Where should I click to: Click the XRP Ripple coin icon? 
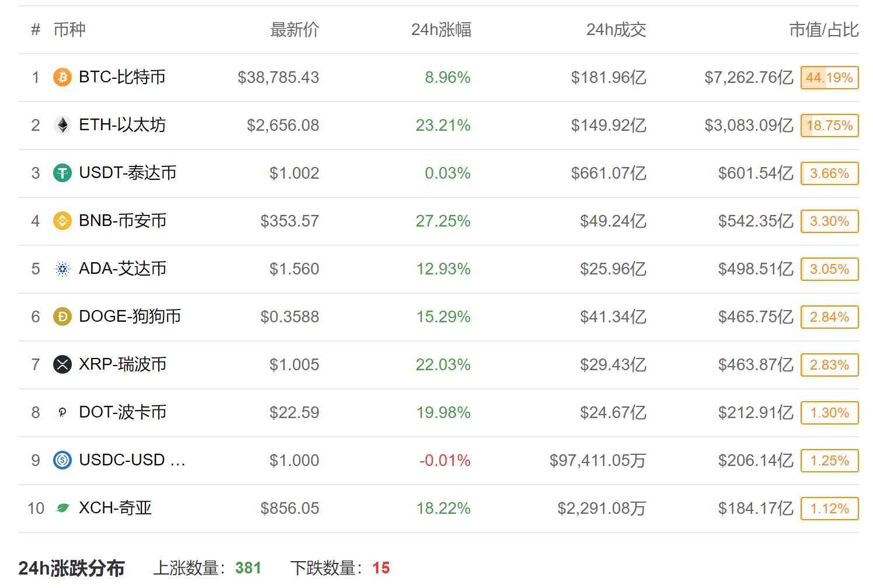click(x=61, y=364)
